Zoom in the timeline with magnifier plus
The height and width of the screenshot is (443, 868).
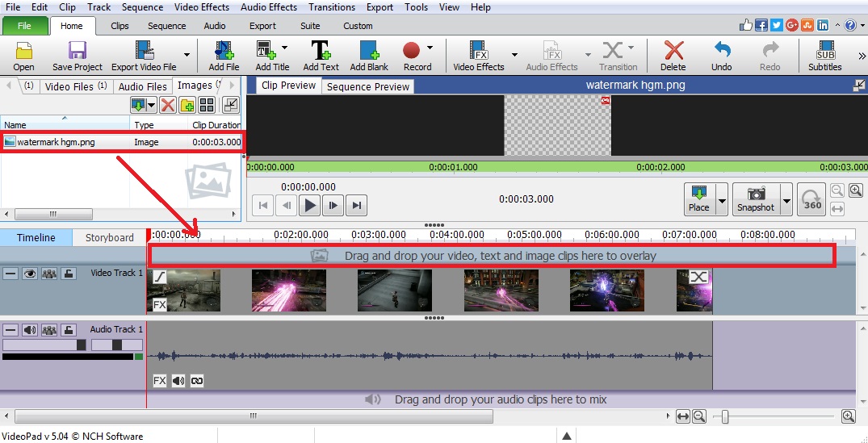pos(848,416)
